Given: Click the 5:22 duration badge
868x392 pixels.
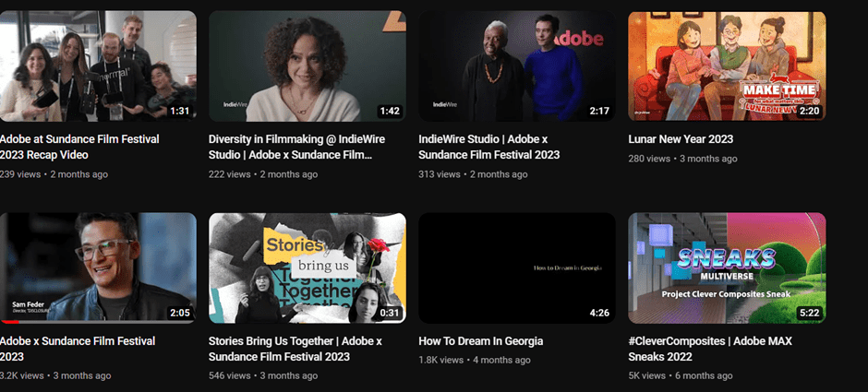Looking at the screenshot, I should (809, 313).
